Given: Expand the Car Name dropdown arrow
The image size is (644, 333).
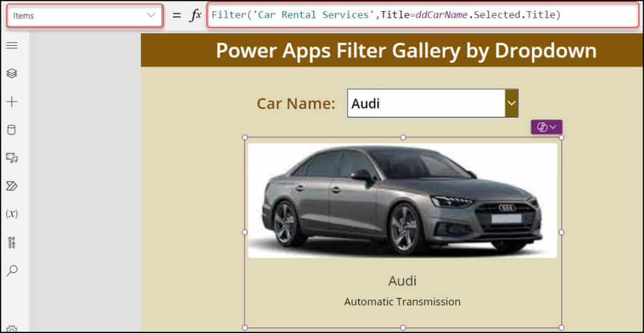Looking at the screenshot, I should pos(511,103).
